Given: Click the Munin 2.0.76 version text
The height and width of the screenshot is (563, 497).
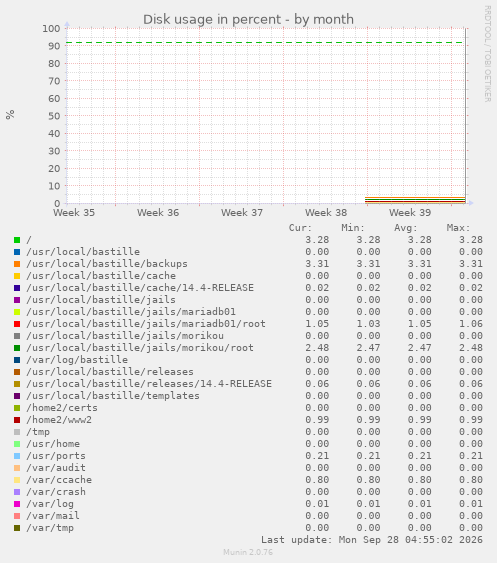Looking at the screenshot, I should (x=248, y=552).
